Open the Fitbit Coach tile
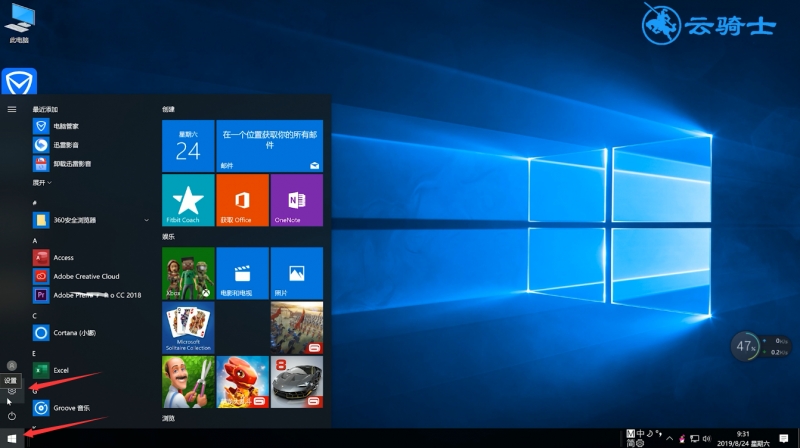The image size is (800, 448). click(x=188, y=200)
